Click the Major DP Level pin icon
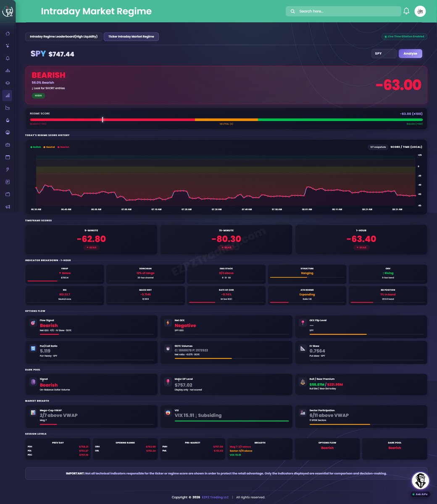This screenshot has width=437, height=504. point(168,382)
